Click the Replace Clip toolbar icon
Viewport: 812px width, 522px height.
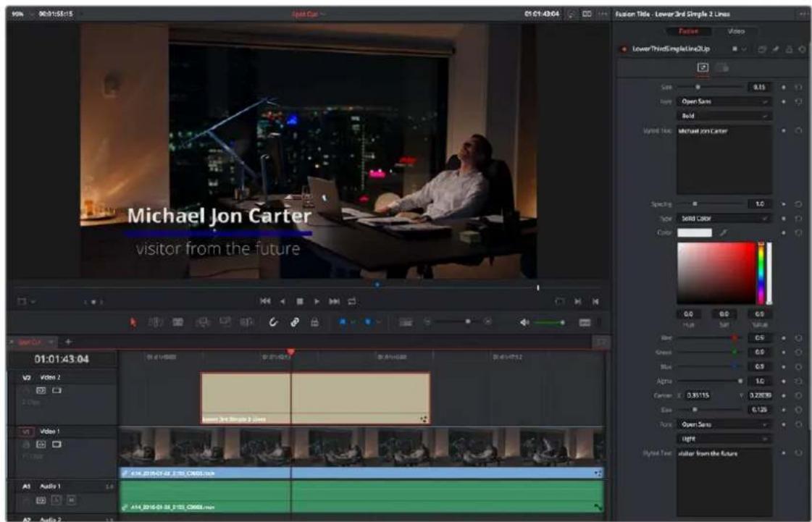246,322
